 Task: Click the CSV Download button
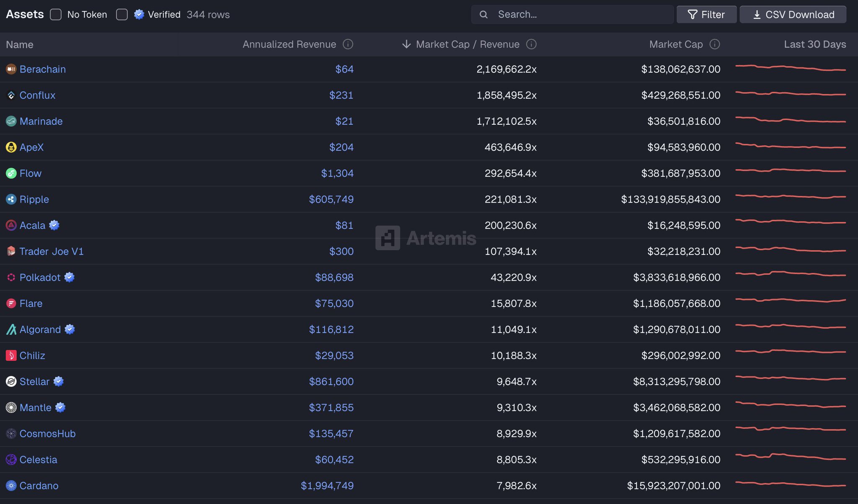coord(793,15)
